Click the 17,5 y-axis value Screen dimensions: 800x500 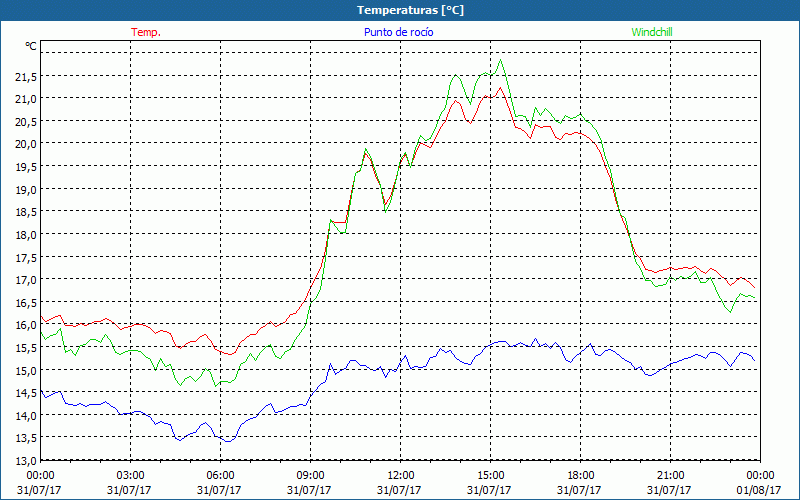26,258
